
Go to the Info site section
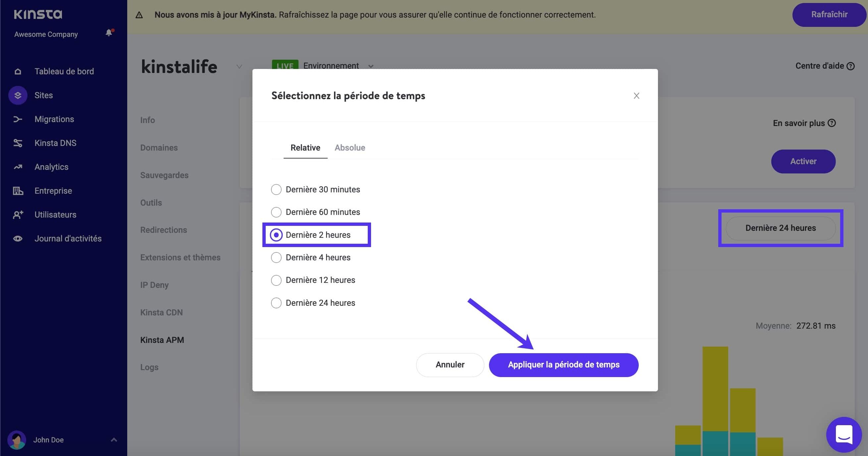[147, 120]
